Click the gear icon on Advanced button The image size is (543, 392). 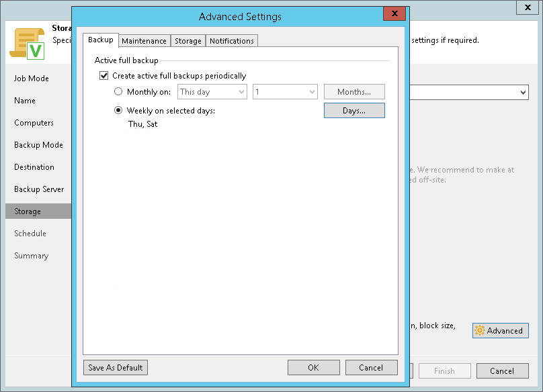click(x=480, y=331)
